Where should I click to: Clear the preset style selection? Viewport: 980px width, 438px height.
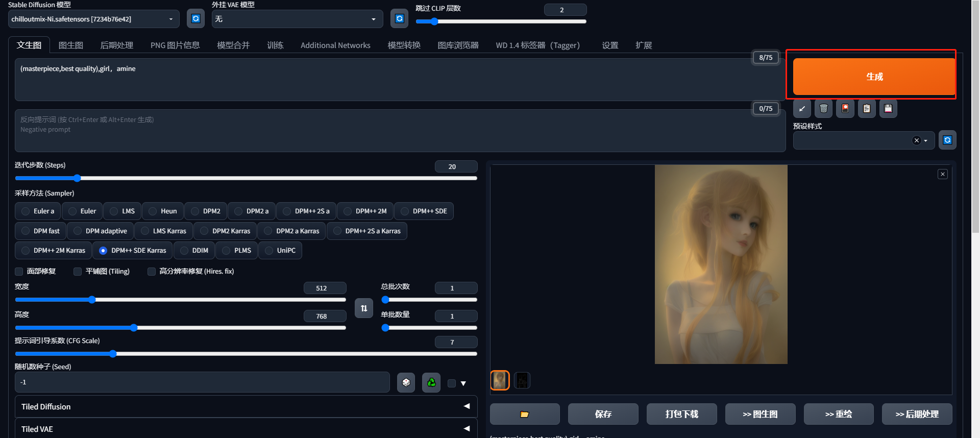tap(916, 140)
